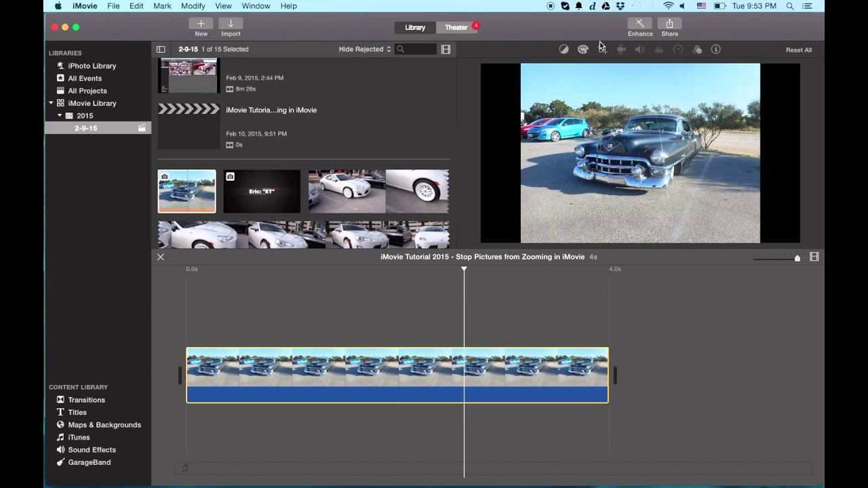The width and height of the screenshot is (868, 488).
Task: Select the iMovie Tutoria...ing in iMovie project
Action: tap(271, 110)
